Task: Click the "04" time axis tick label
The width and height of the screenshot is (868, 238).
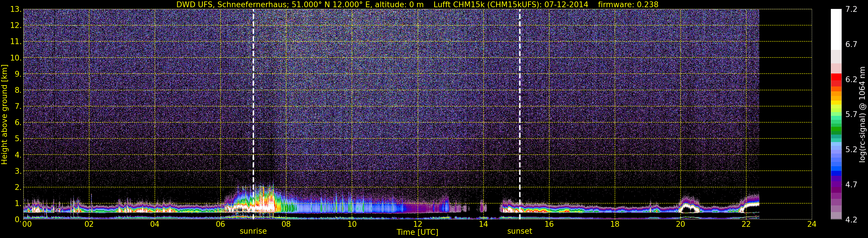Action: coord(155,224)
